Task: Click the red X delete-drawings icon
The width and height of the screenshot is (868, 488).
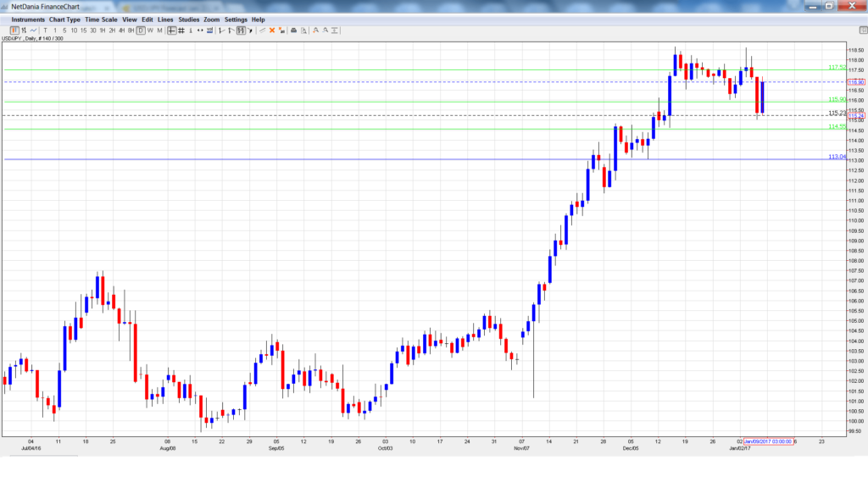Action: click(272, 30)
